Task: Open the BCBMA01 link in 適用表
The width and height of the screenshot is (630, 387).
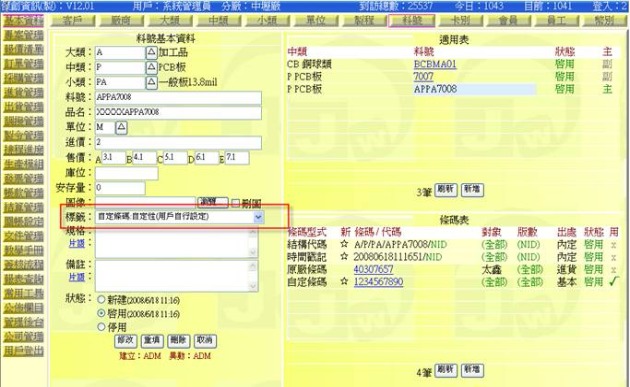Action: (x=435, y=64)
